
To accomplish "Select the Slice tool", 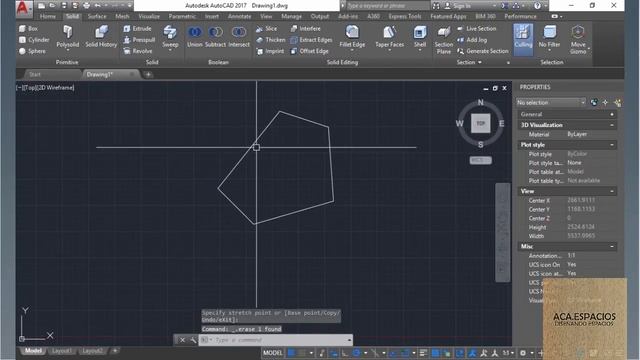I will coord(266,29).
